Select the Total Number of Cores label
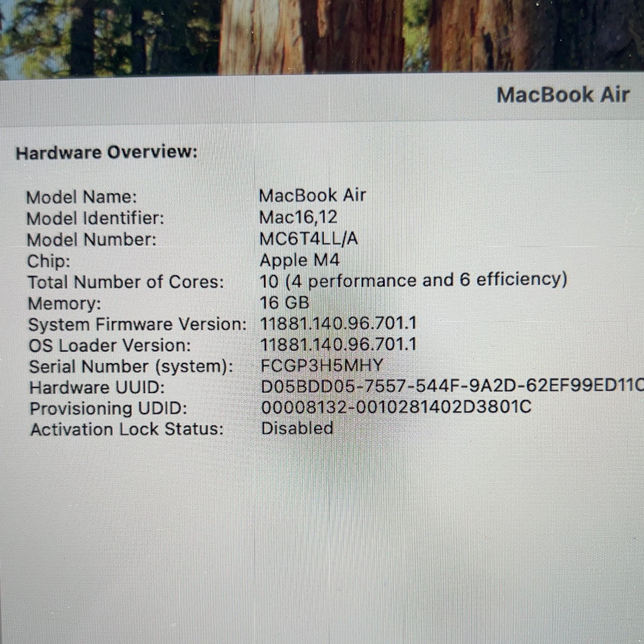Screen dimensions: 644x644 tap(126, 282)
